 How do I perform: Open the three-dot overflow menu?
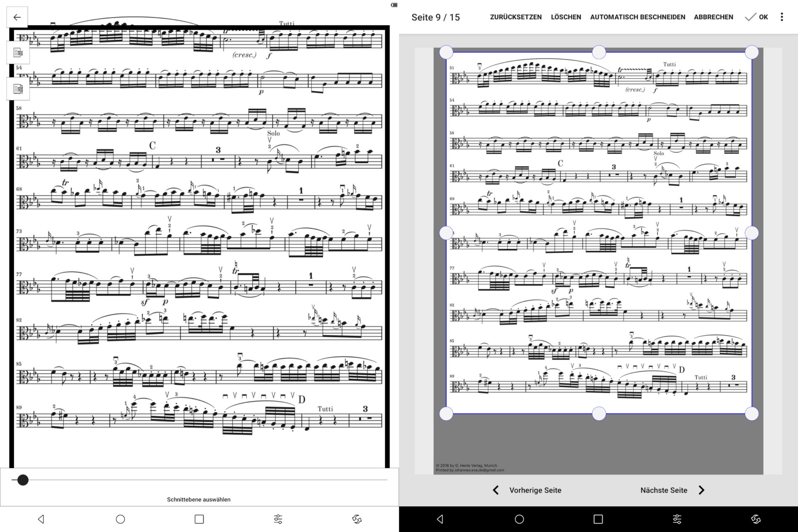(x=782, y=17)
